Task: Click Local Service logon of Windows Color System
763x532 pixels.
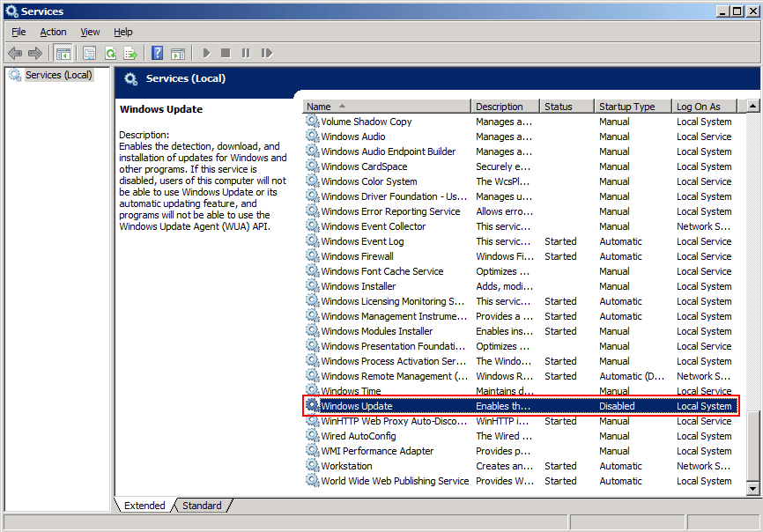Action: click(x=704, y=181)
